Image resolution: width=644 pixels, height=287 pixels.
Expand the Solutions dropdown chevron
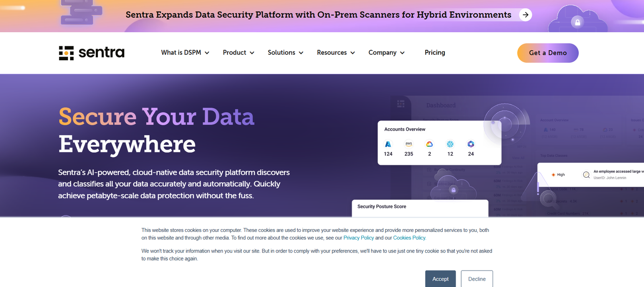pyautogui.click(x=301, y=53)
